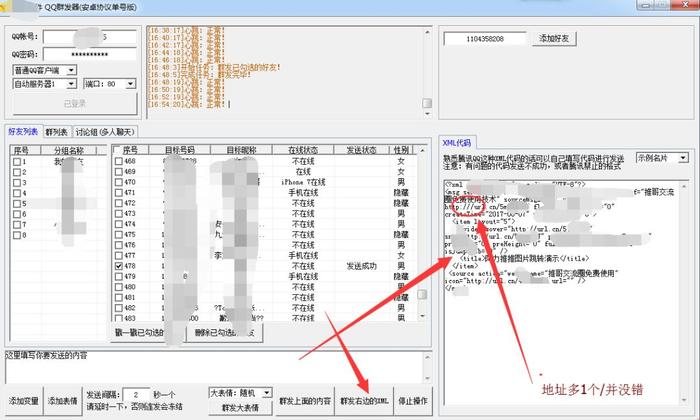Click message box scrollbar up arrow
This screenshot has width=700, height=420.
click(x=428, y=357)
